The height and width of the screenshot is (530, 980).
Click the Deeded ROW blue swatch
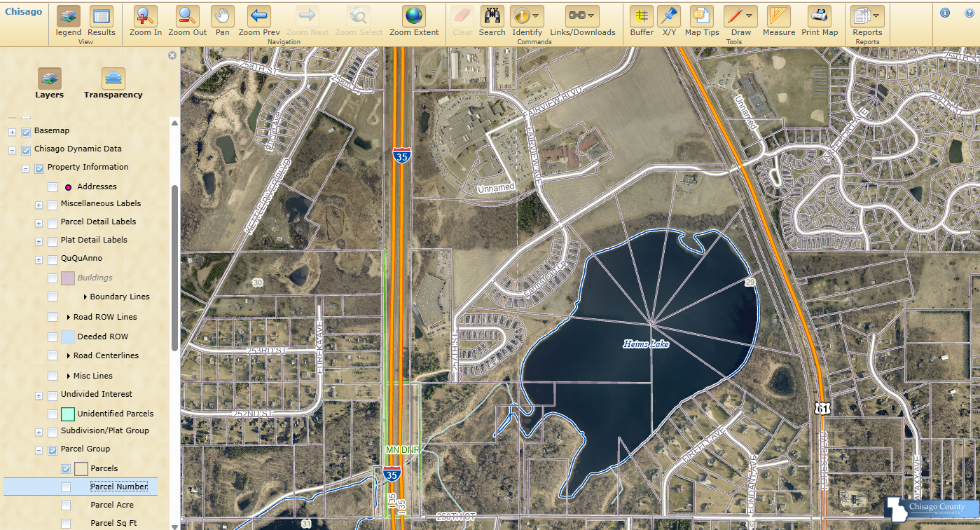tap(68, 337)
